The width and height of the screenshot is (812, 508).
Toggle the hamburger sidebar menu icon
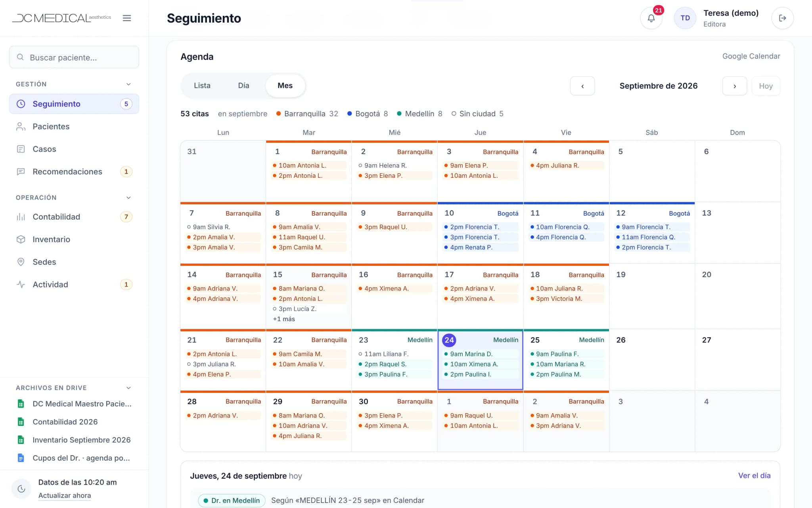pos(127,18)
